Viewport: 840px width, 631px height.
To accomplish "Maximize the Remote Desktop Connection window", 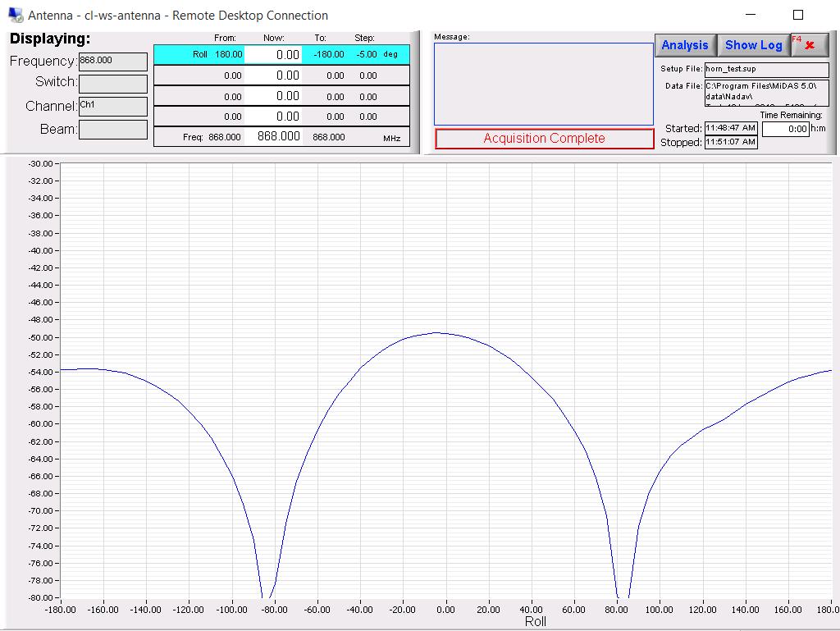I will point(797,15).
